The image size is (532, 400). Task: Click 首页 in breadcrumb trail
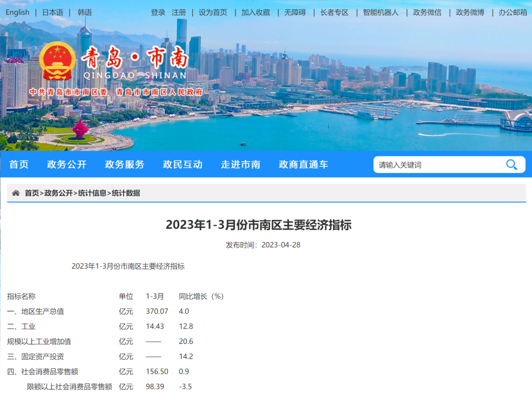[x=32, y=193]
